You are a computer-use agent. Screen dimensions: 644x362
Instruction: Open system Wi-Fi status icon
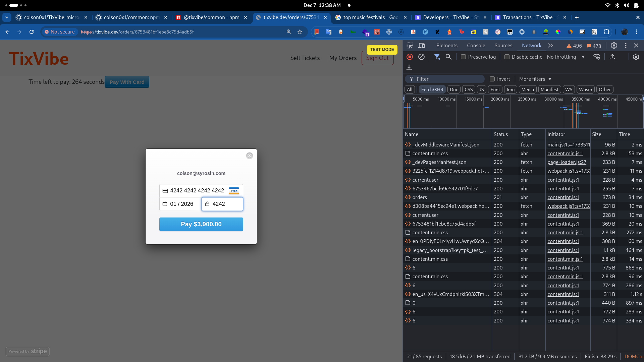(x=607, y=5)
